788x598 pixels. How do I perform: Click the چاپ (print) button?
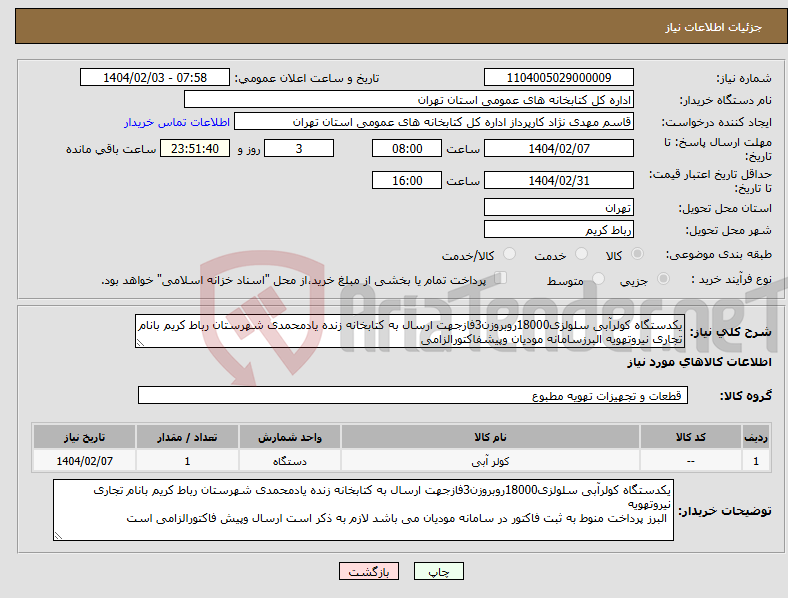(438, 571)
